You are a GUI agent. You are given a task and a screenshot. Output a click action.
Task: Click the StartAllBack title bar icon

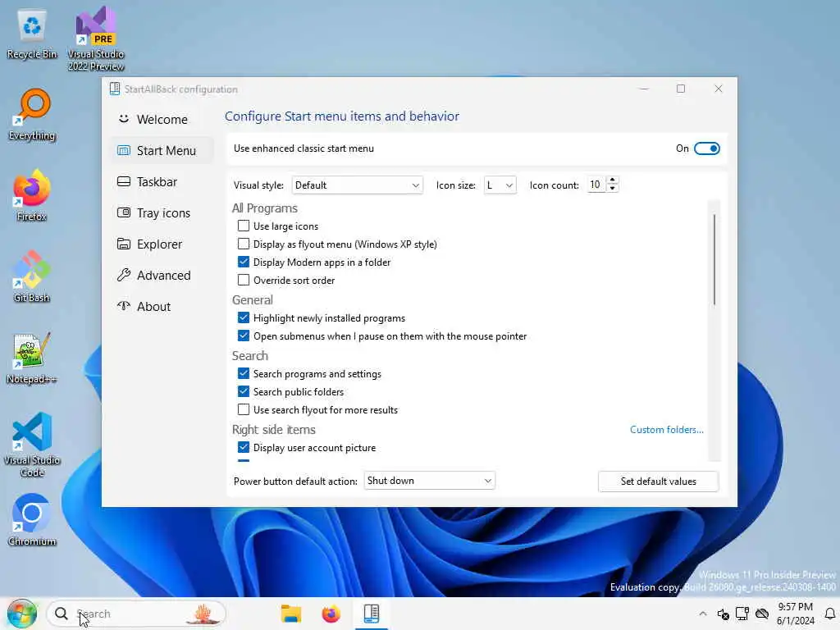pos(115,89)
